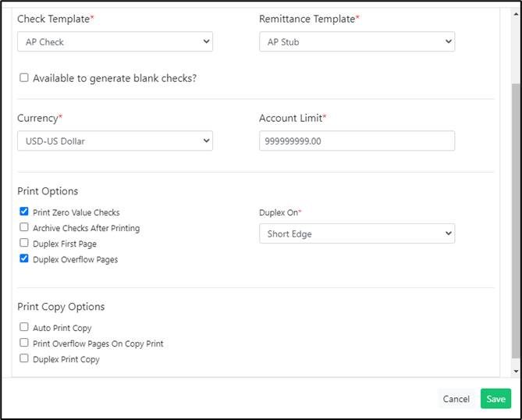522x420 pixels.
Task: Click the Print Zero Value Checks label
Action: tap(76, 212)
